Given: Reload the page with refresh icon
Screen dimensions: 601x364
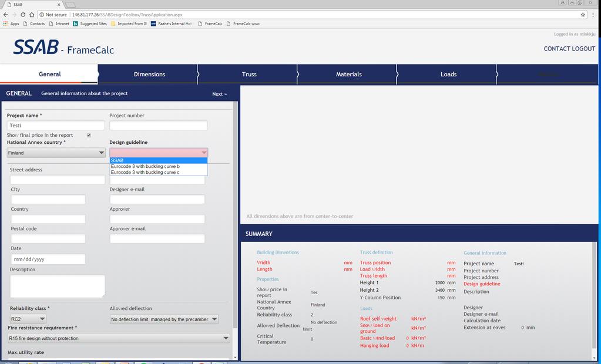Looking at the screenshot, I should [23, 15].
